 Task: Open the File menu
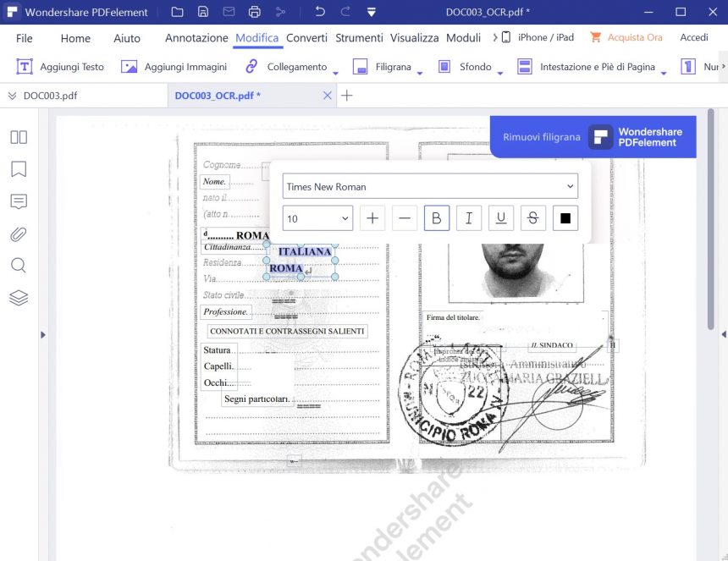[25, 38]
